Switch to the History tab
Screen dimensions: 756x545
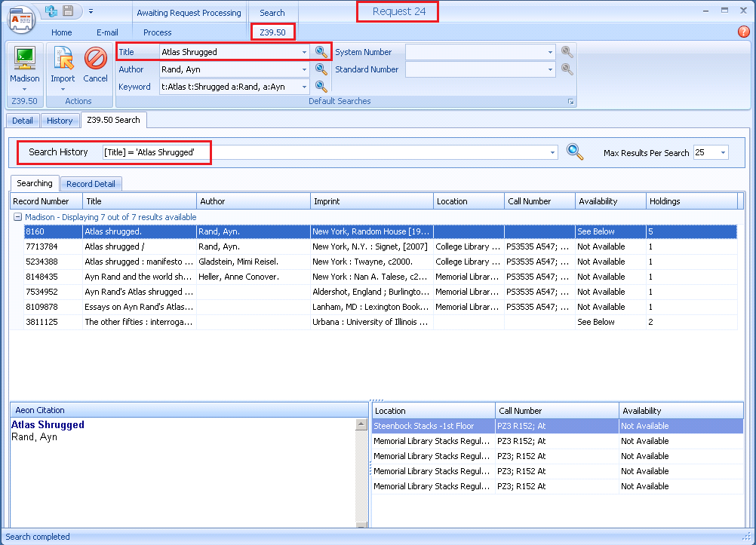click(x=60, y=120)
